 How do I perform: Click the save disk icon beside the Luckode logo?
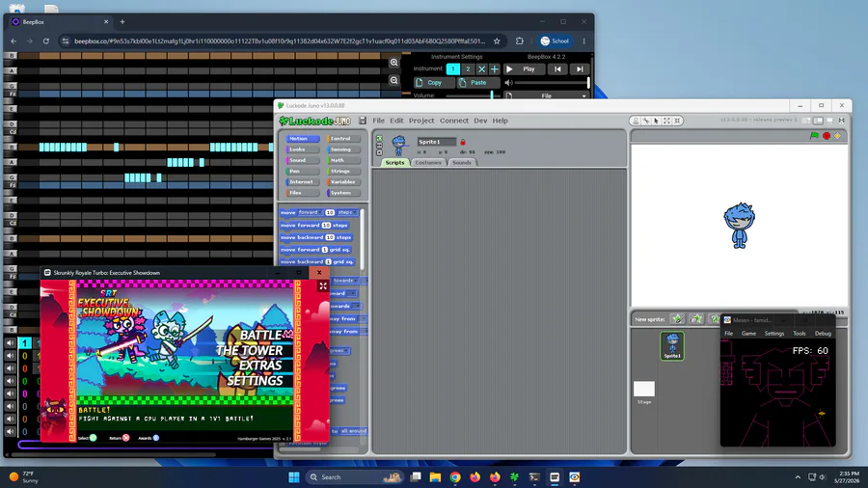(363, 121)
